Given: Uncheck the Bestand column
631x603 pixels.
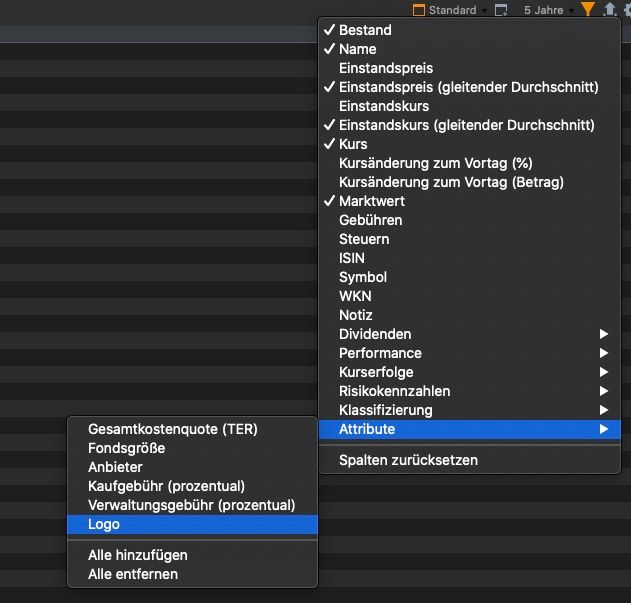Looking at the screenshot, I should (365, 30).
